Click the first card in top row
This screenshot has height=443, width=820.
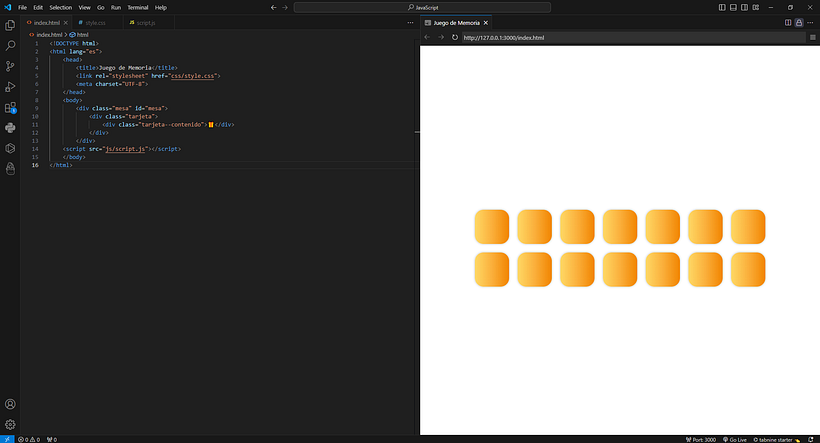(492, 226)
